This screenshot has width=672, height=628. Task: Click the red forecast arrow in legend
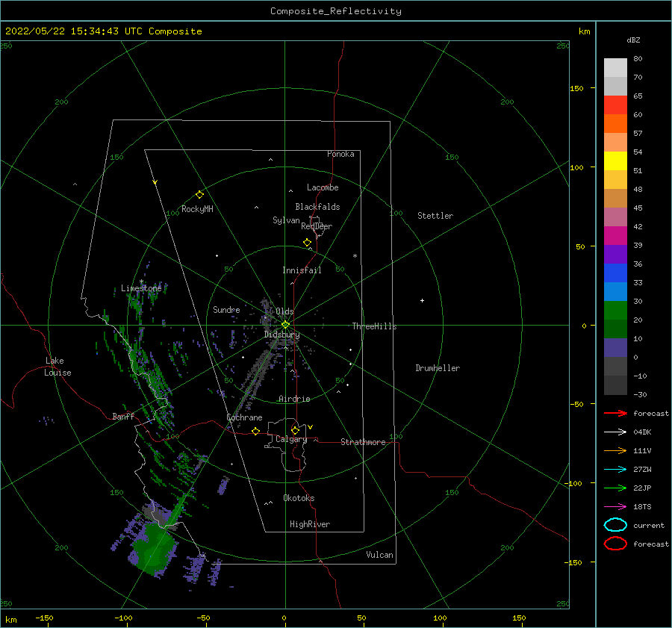point(615,413)
